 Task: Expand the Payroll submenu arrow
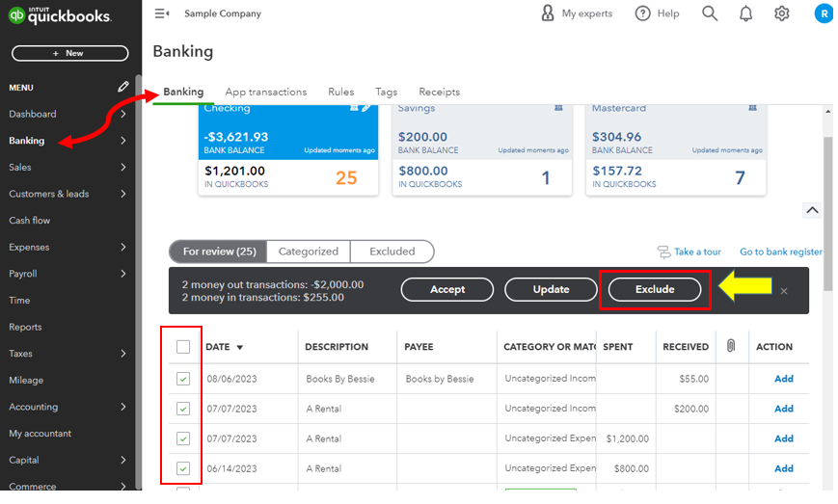pos(123,274)
